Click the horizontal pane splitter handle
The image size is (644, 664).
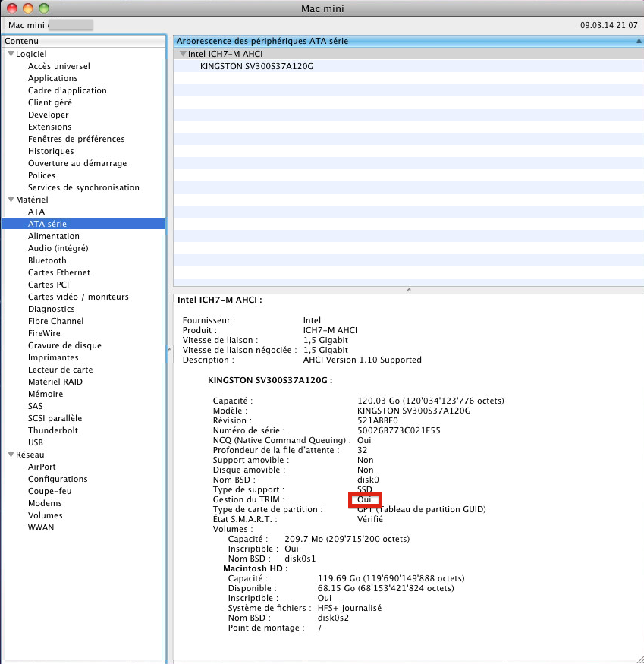click(x=408, y=289)
